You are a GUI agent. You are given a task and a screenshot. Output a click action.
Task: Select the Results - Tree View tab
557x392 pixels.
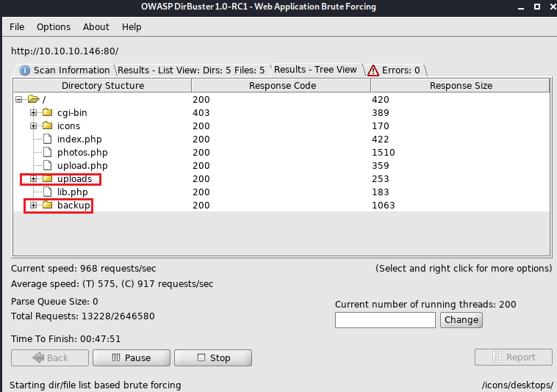315,70
